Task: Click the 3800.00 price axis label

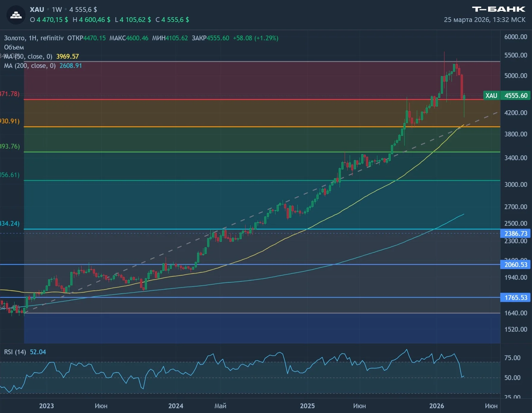Action: pos(516,134)
